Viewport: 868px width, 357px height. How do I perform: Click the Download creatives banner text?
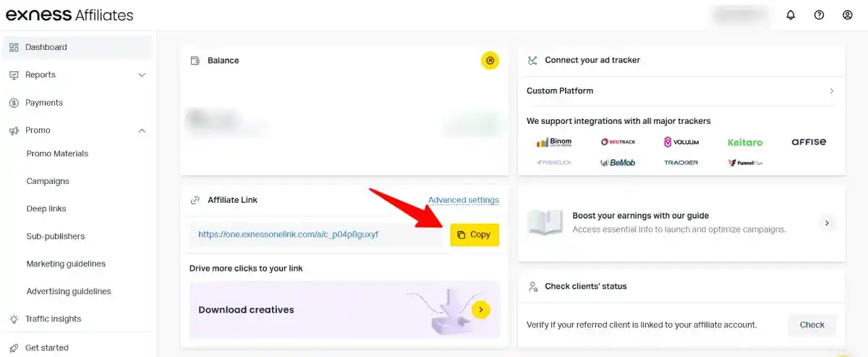(246, 310)
